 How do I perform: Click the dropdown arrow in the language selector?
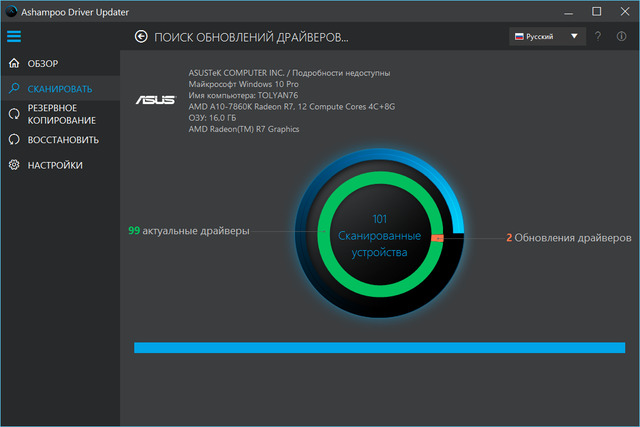[574, 37]
